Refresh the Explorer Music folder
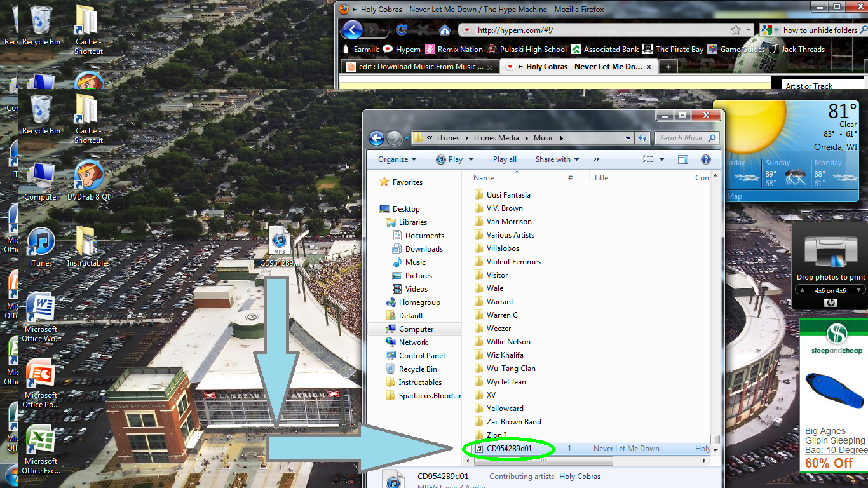The width and height of the screenshot is (868, 488). (x=642, y=138)
